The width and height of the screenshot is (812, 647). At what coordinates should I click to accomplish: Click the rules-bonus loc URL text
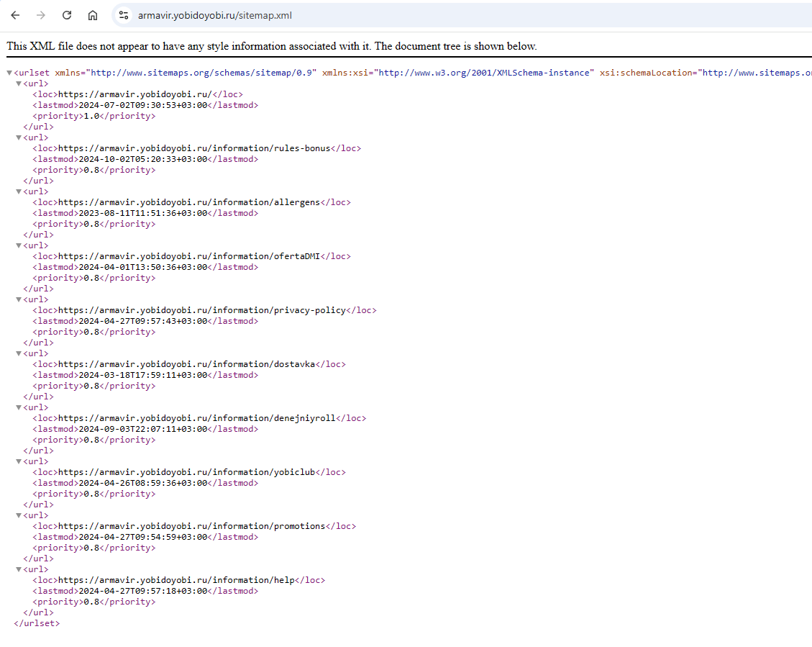point(194,148)
